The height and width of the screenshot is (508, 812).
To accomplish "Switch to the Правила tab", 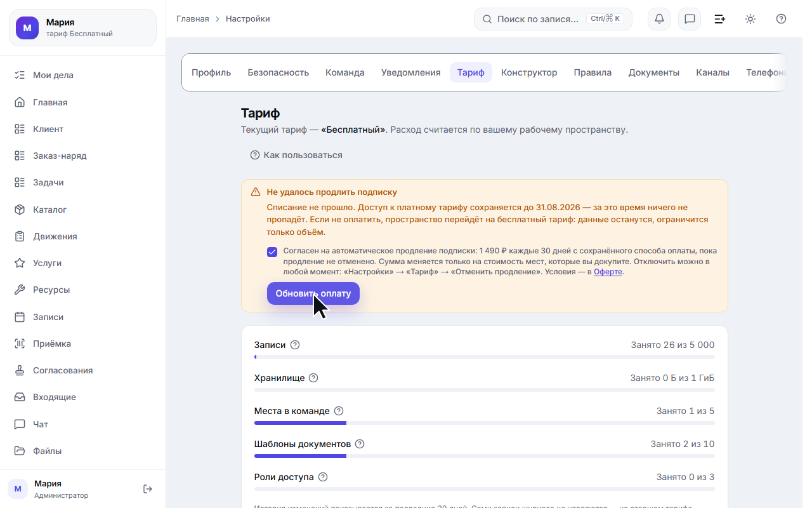I will (x=593, y=72).
